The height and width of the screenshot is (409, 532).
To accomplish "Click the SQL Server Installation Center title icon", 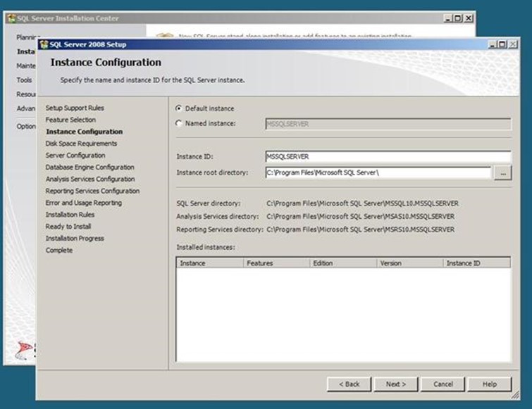I will (x=12, y=18).
